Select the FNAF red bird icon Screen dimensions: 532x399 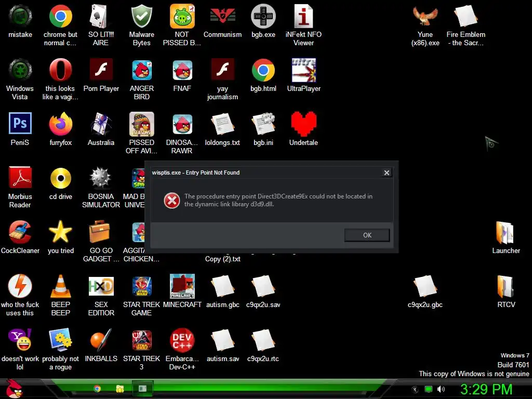tap(182, 70)
